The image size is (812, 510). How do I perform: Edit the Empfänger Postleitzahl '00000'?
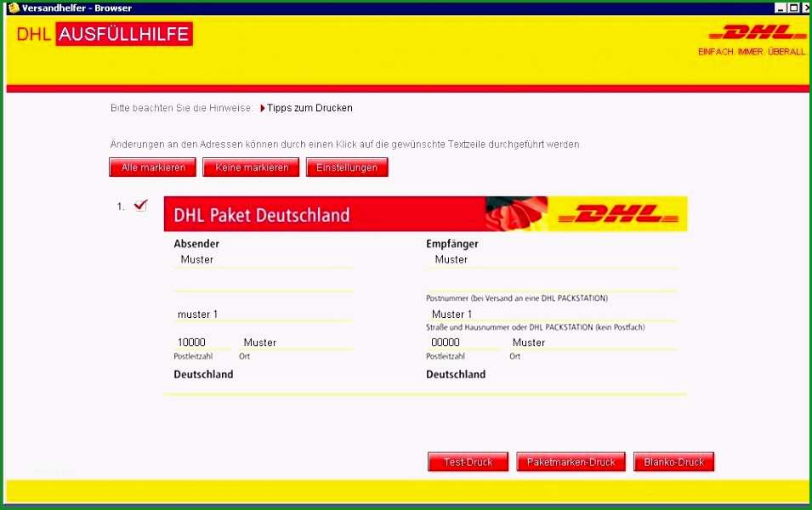coord(463,343)
